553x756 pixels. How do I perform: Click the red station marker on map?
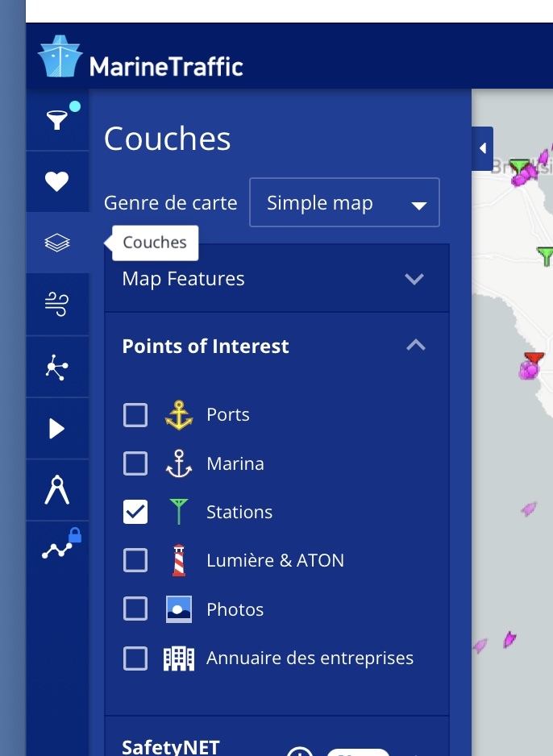534,358
